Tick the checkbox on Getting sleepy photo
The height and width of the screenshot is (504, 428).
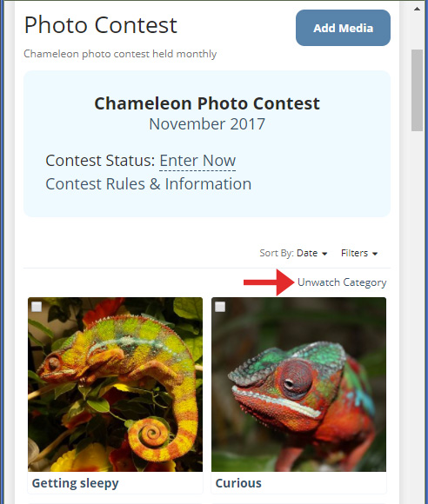pos(37,307)
